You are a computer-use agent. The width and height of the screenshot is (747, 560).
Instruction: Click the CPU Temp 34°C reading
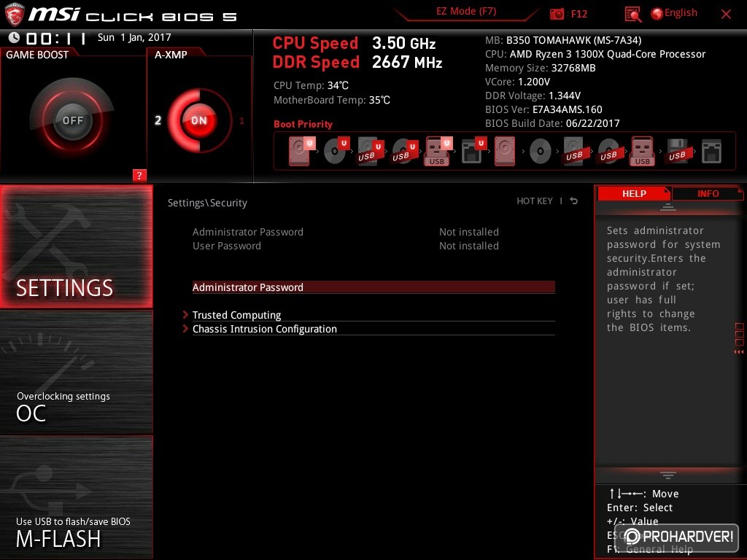[311, 85]
